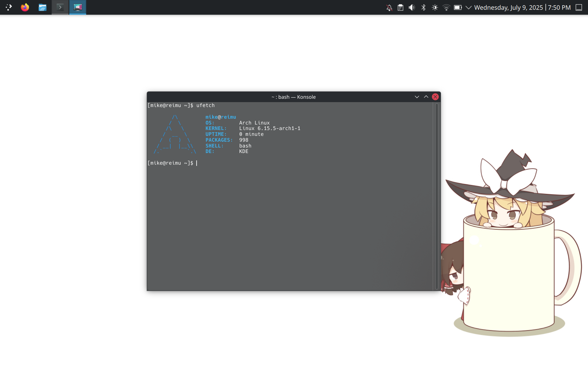The width and height of the screenshot is (588, 368).
Task: Switch to the Konsole taskbar entry
Action: 60,7
